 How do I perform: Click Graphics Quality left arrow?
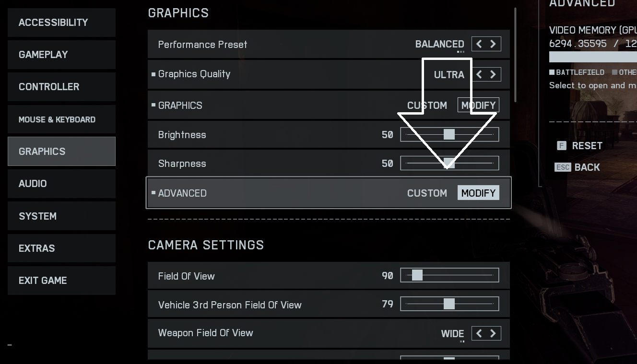tap(479, 74)
